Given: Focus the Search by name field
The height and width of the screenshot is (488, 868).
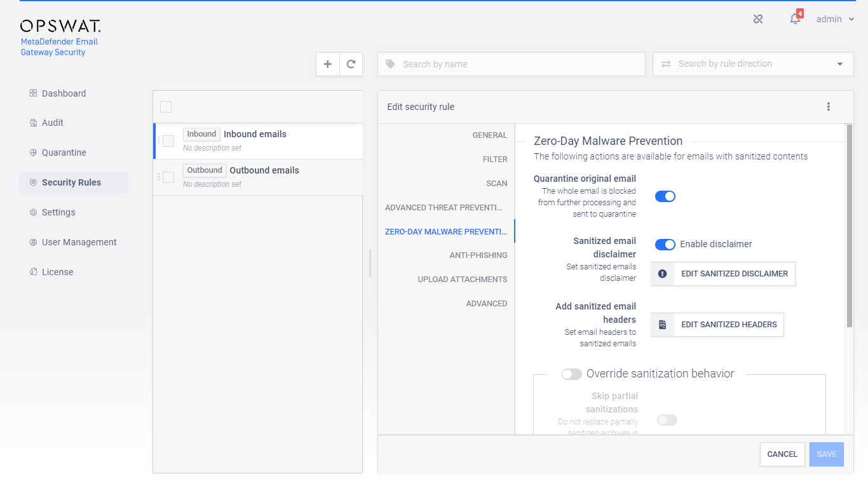Looking at the screenshot, I should click(x=512, y=64).
